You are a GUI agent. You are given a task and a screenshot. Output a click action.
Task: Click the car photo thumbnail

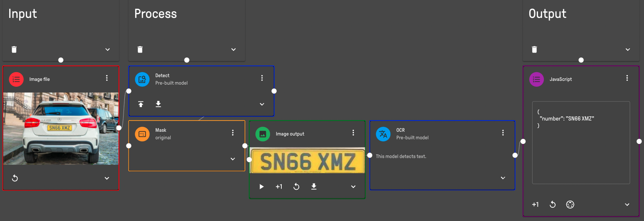pyautogui.click(x=61, y=128)
